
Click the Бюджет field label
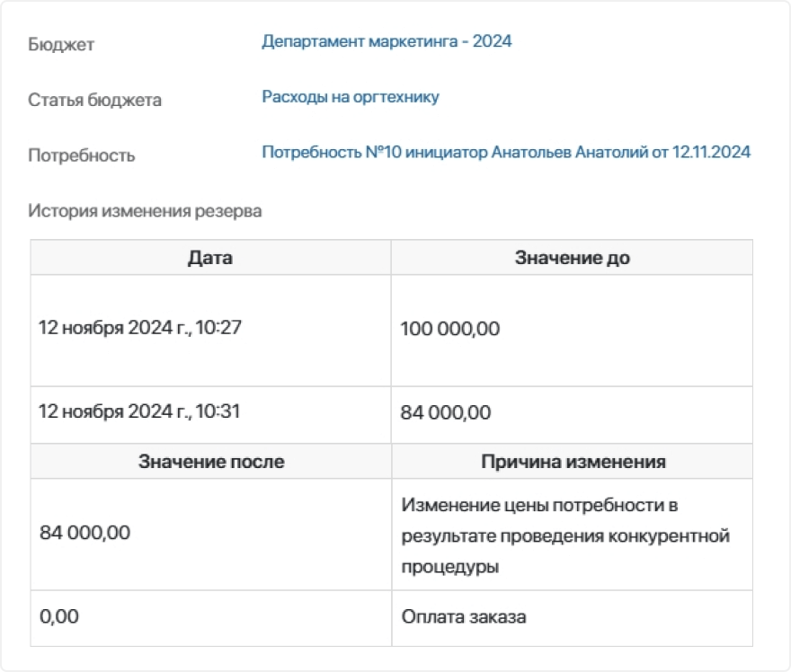coord(61,44)
